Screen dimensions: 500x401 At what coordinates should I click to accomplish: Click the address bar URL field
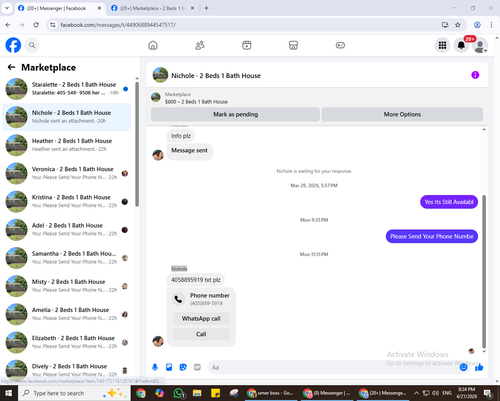[247, 25]
